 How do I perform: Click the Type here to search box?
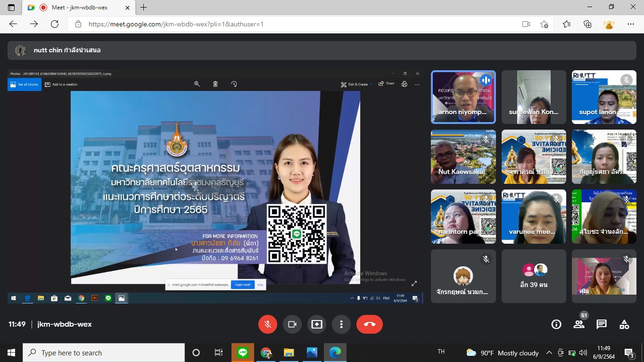104,353
